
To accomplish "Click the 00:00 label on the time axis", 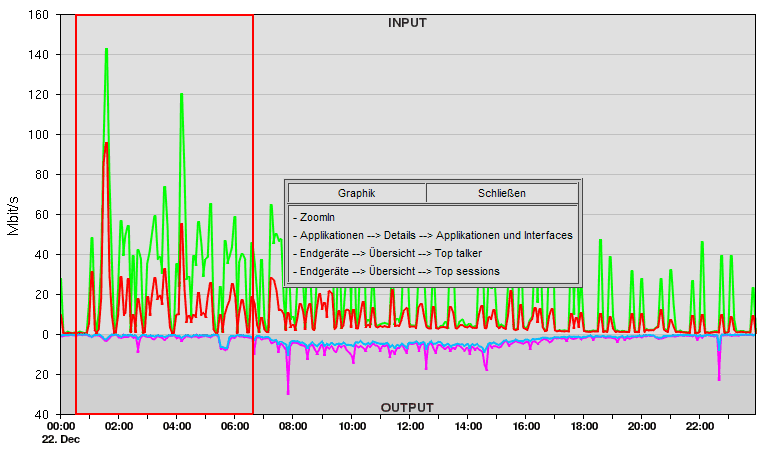I will [x=61, y=425].
